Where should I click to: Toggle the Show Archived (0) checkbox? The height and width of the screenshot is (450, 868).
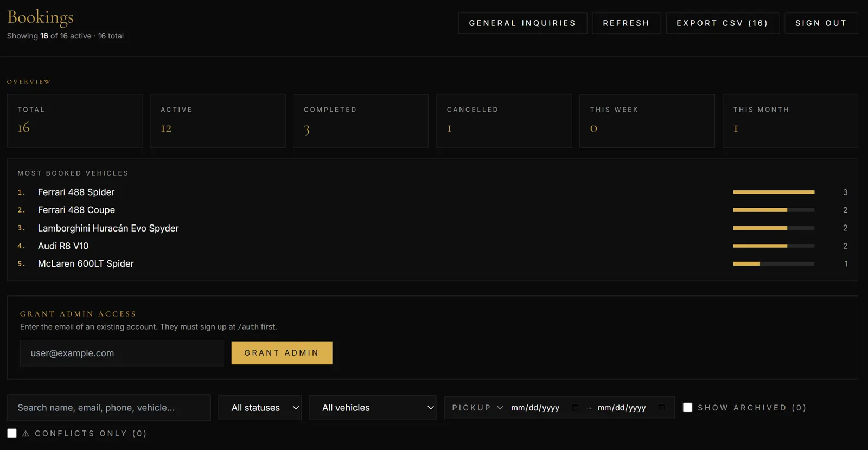[687, 407]
